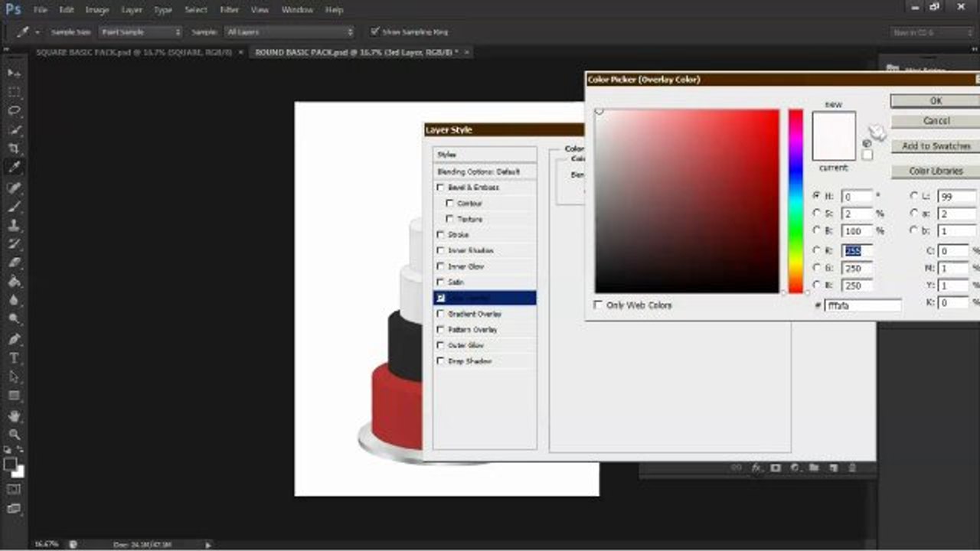This screenshot has width=980, height=551.
Task: Click Add to Swatches button
Action: coord(936,146)
